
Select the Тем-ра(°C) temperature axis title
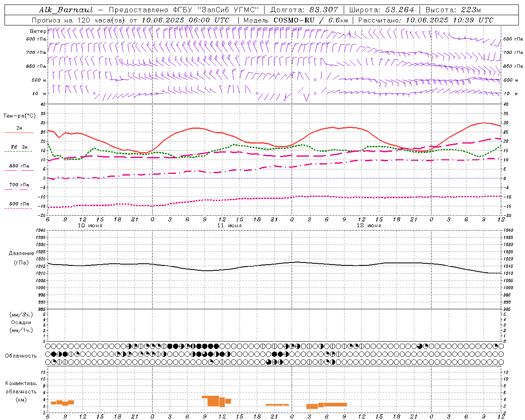pos(20,116)
